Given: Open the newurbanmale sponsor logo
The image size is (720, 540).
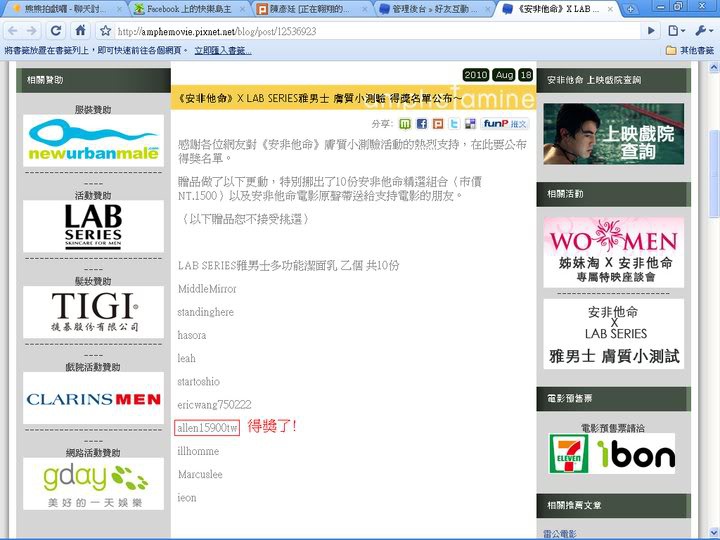Looking at the screenshot, I should pos(93,141).
